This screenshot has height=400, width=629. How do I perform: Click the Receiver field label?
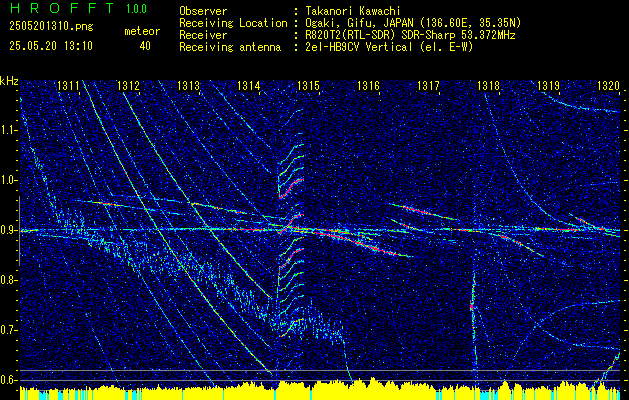tap(203, 35)
